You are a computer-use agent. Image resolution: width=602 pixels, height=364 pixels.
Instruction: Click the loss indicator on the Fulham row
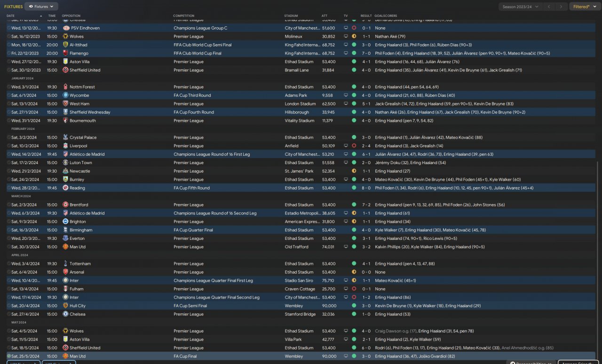(354, 289)
